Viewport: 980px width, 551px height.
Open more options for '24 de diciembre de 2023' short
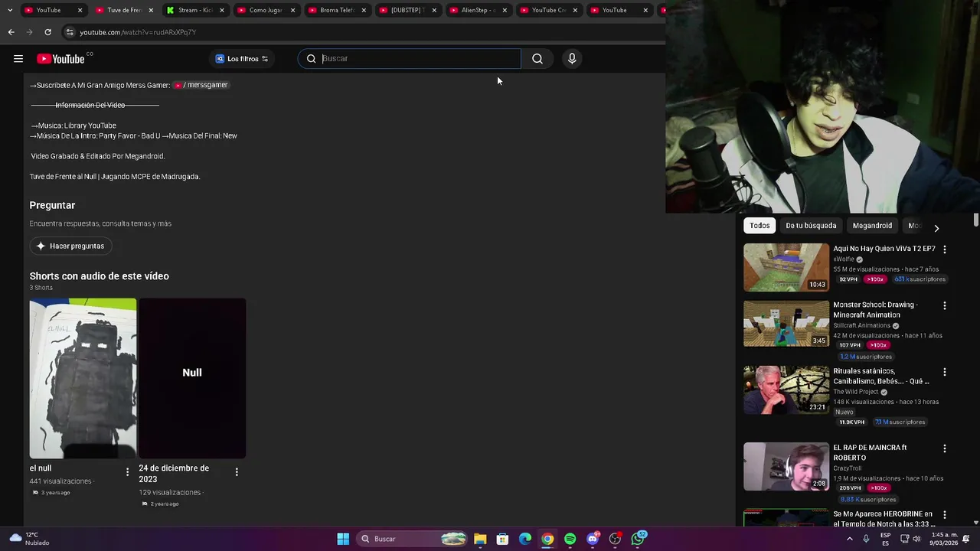click(237, 472)
